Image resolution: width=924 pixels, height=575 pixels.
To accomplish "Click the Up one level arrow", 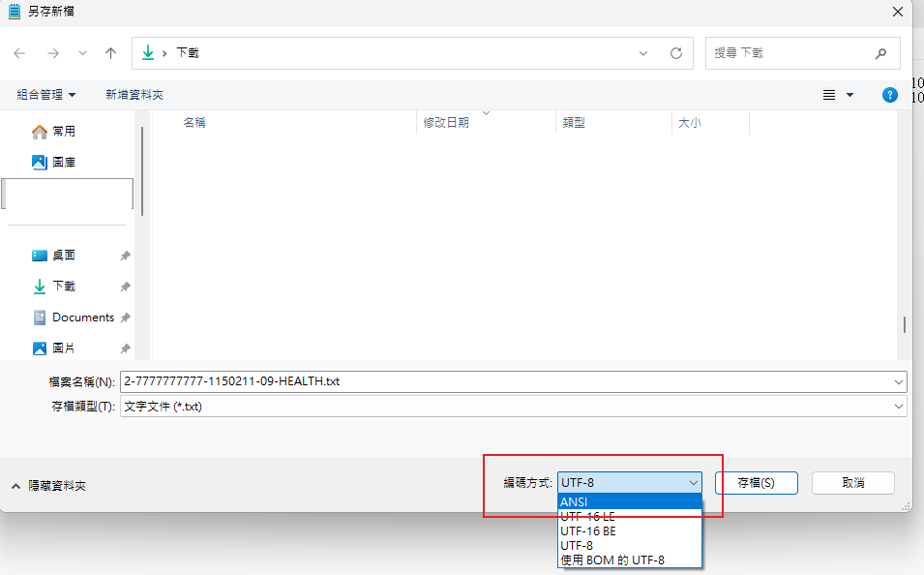I will click(x=110, y=53).
